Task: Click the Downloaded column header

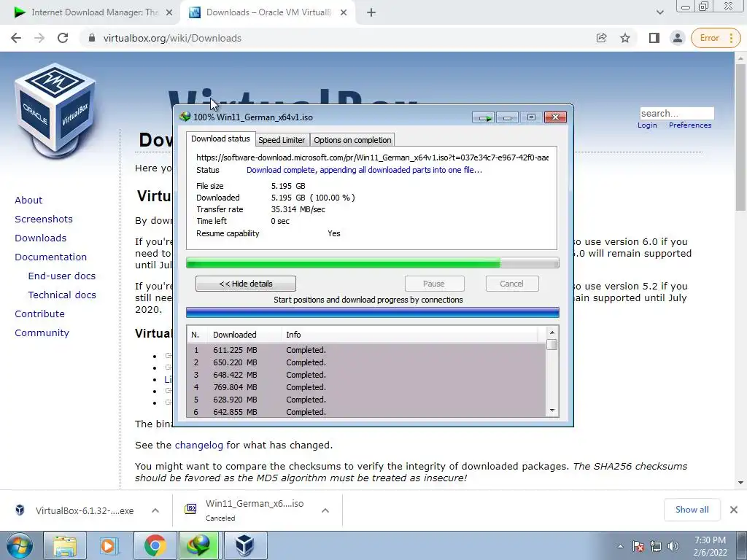Action: 245,335
